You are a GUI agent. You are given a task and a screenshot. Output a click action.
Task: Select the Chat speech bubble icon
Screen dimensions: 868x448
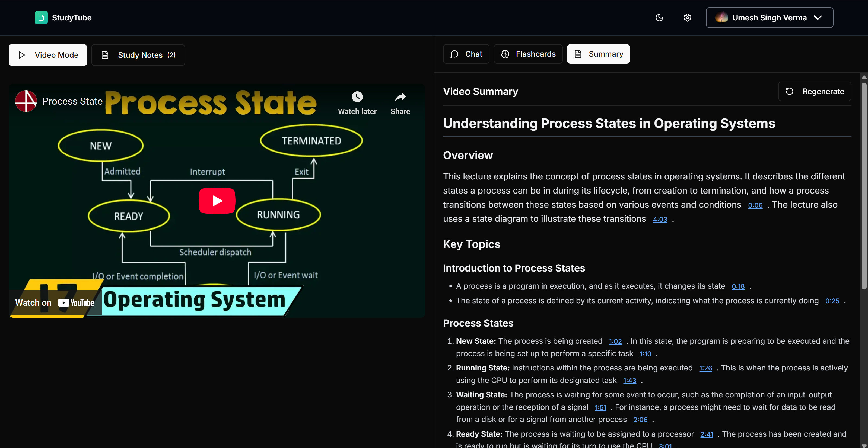point(454,54)
